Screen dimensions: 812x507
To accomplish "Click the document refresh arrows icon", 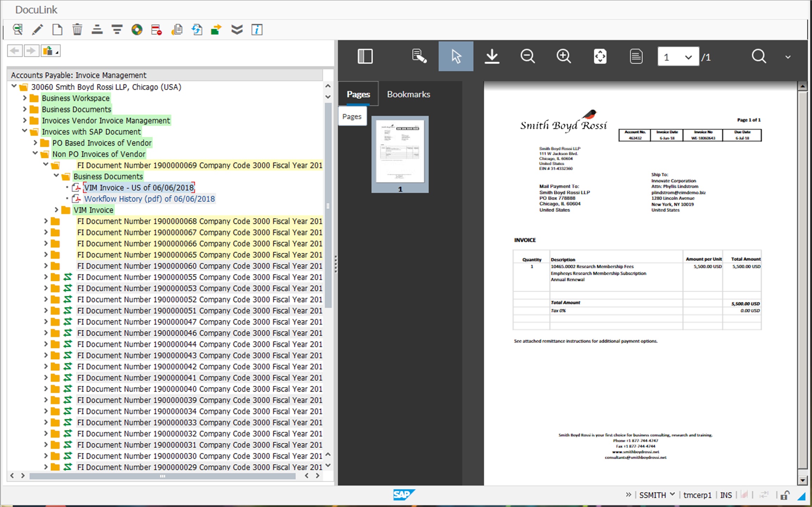I will (197, 30).
